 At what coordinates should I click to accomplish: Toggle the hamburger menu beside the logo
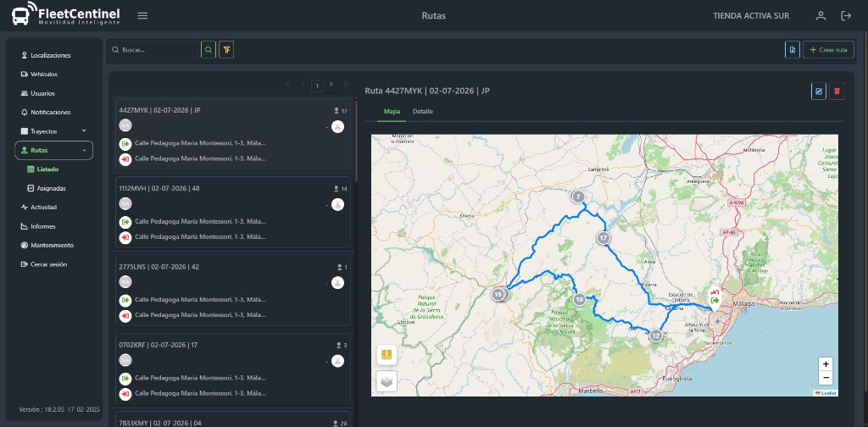[x=142, y=15]
